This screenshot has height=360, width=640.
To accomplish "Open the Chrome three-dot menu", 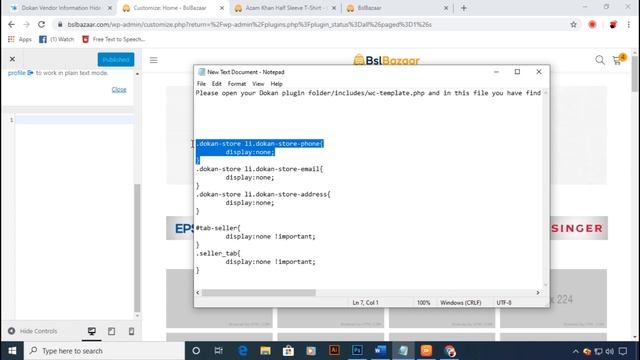I will tap(629, 24).
